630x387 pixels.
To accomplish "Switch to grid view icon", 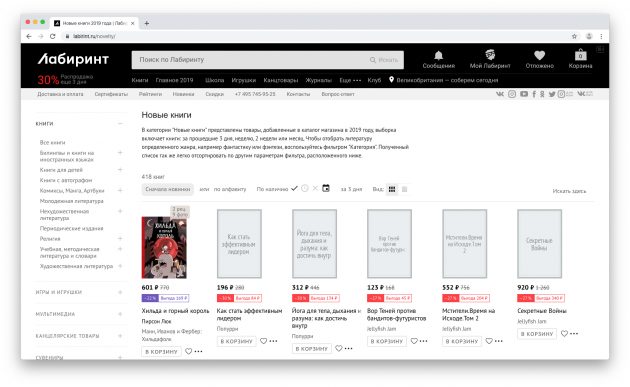I will tap(392, 189).
